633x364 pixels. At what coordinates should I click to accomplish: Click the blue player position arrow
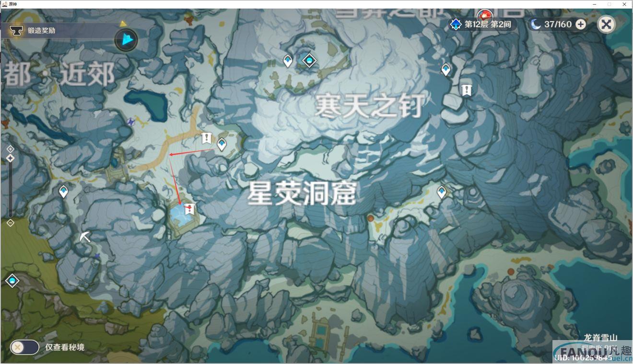126,40
